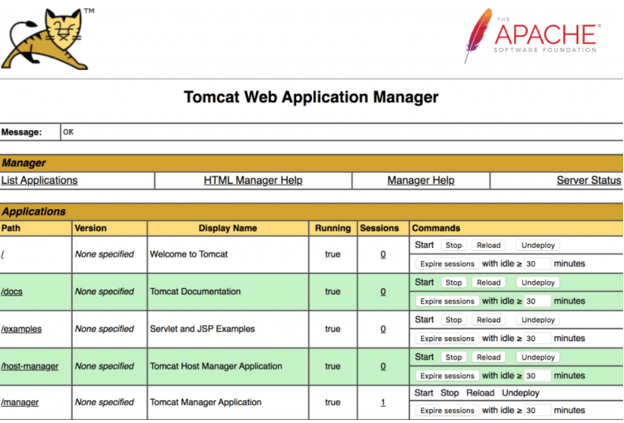Click 'true' running value in /examples row
Viewport: 624px width, 423px height.
click(x=333, y=329)
